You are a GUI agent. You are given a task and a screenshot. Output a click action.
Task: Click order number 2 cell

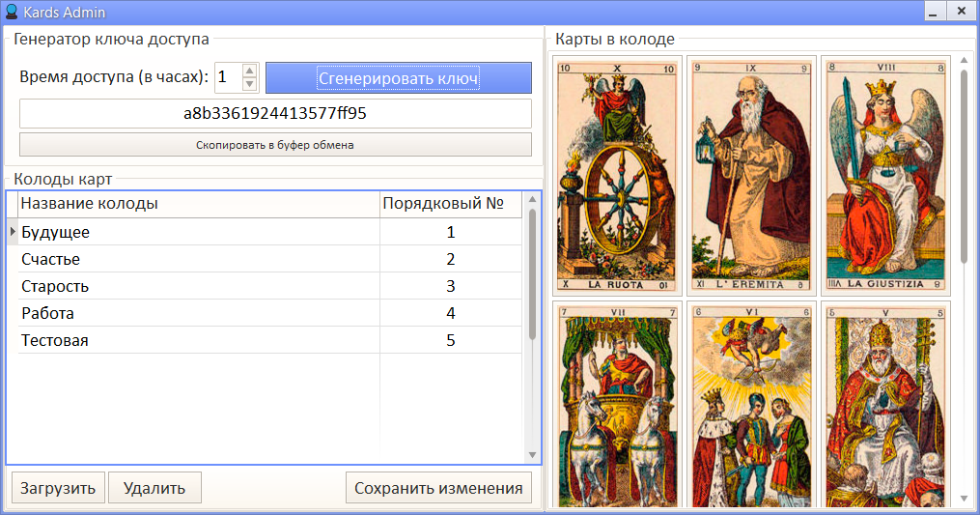coord(451,259)
